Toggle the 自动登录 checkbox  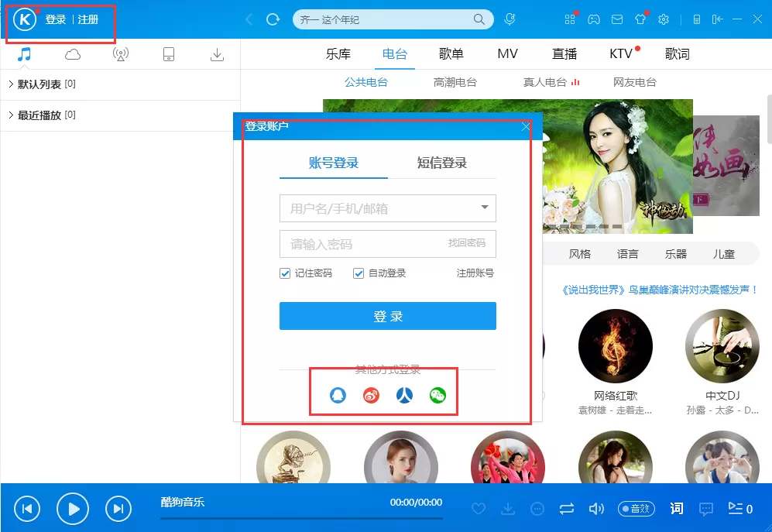[x=359, y=273]
